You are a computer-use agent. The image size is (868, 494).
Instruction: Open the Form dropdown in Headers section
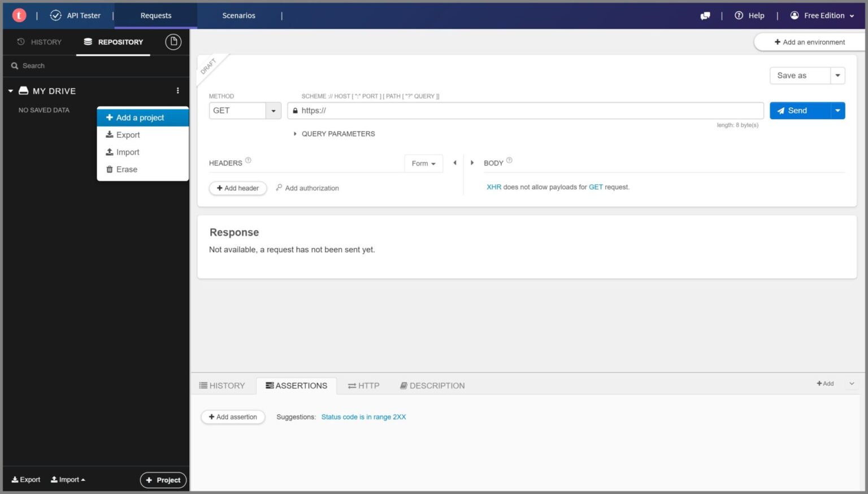point(423,163)
